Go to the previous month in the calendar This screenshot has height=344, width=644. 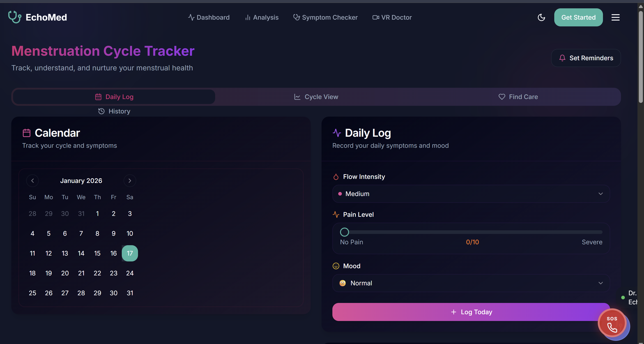pyautogui.click(x=32, y=181)
